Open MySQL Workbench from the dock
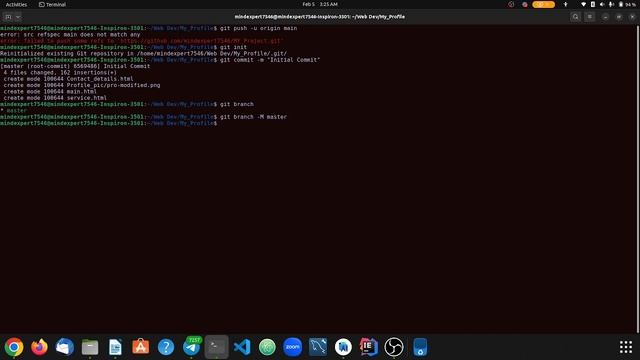Screen dimensions: 640x360 [318, 347]
